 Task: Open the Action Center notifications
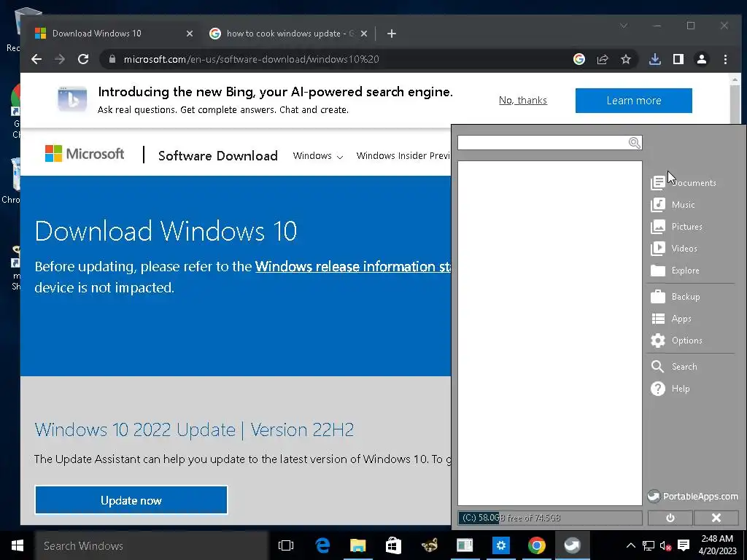(x=684, y=545)
